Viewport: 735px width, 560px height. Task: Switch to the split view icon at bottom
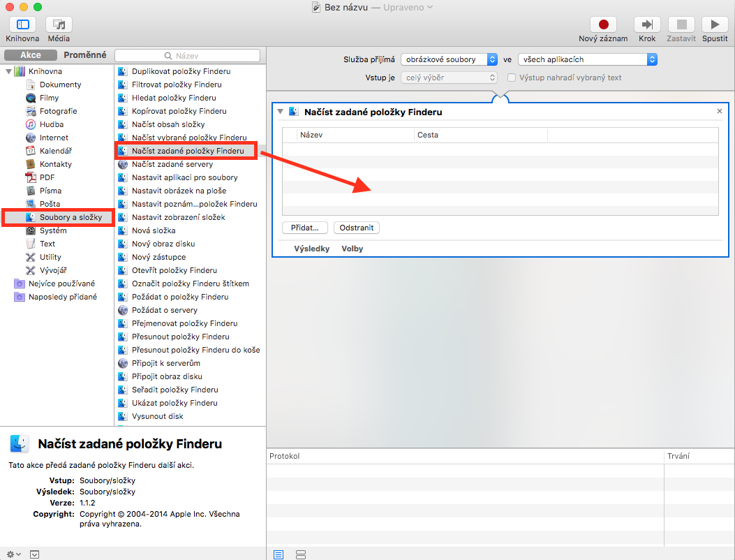pyautogui.click(x=301, y=554)
